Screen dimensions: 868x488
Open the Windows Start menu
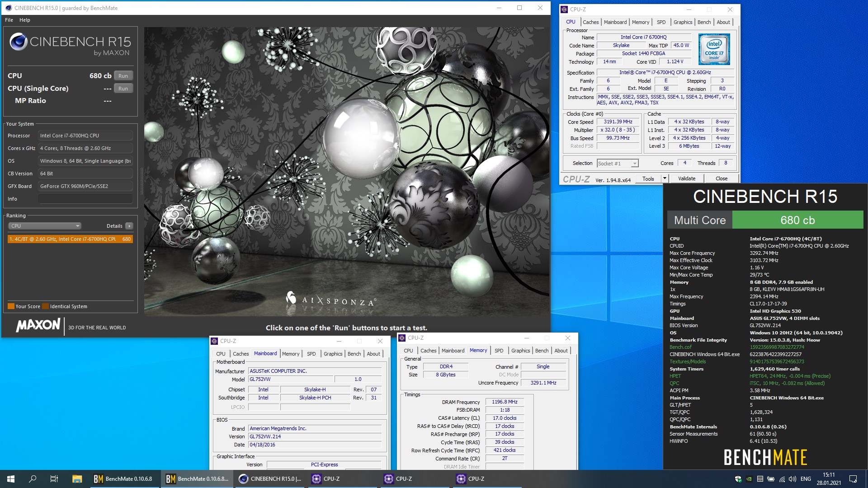11,479
